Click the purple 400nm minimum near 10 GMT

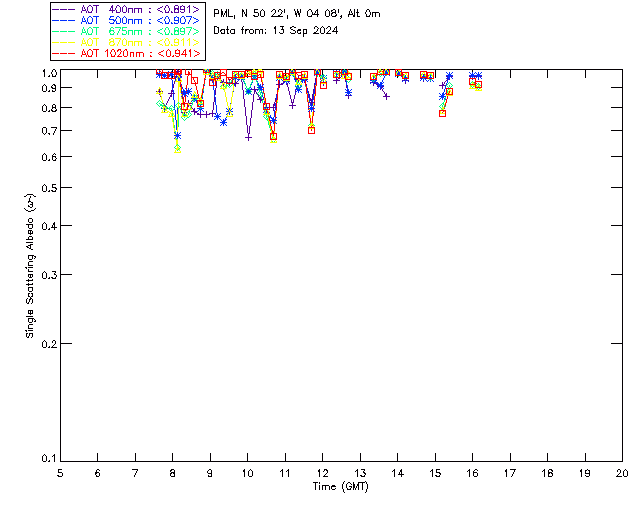(x=248, y=138)
